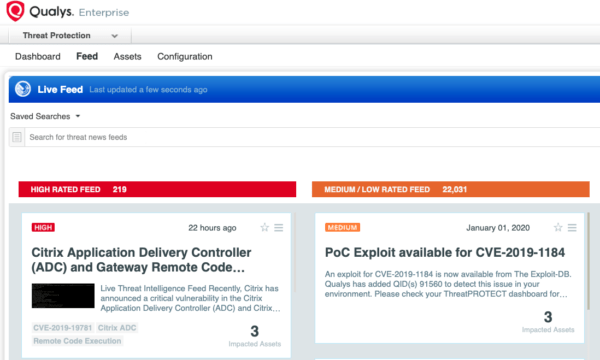This screenshot has height=360, width=600.
Task: Click the Live Feed globe icon
Action: (23, 89)
